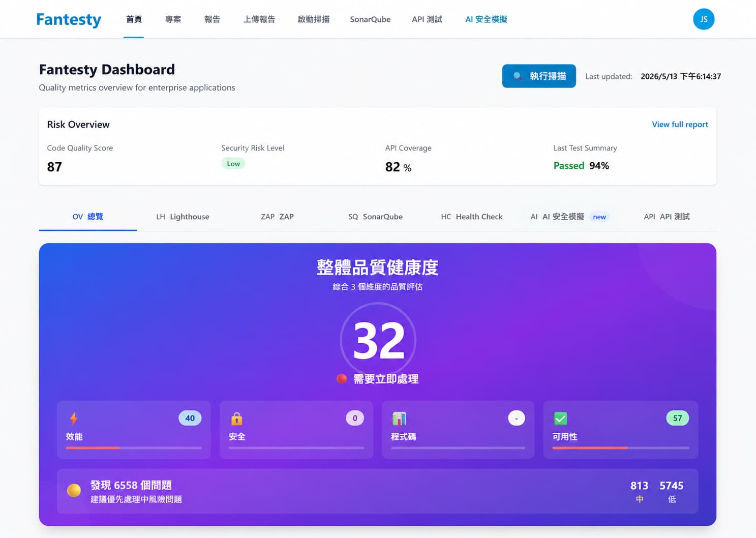This screenshot has width=756, height=538.
Task: Click the 57 score badge on 可用性 card
Action: (678, 418)
